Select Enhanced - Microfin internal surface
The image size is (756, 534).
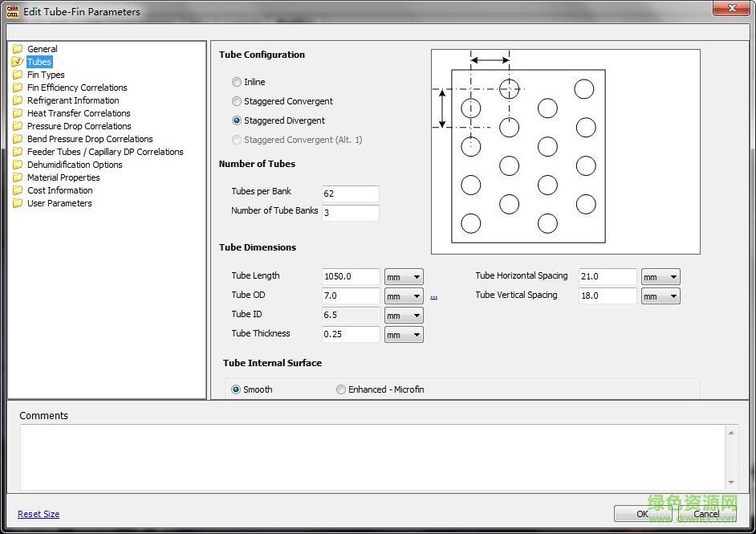341,389
